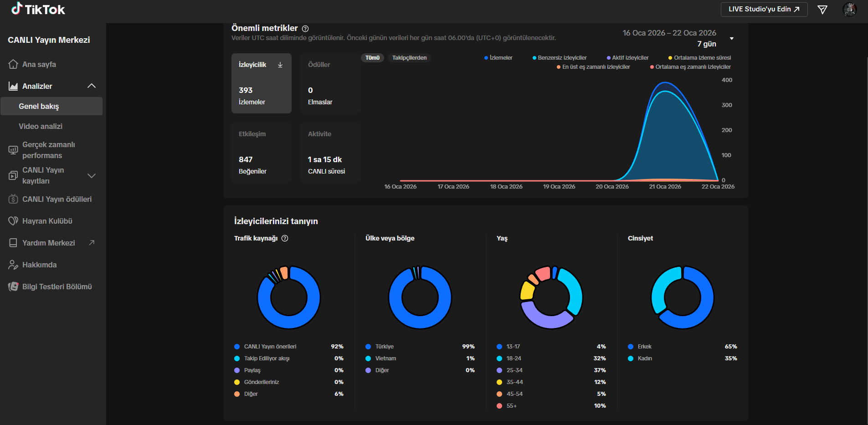Open Yardım Merkezi link
The image size is (868, 425).
51,243
